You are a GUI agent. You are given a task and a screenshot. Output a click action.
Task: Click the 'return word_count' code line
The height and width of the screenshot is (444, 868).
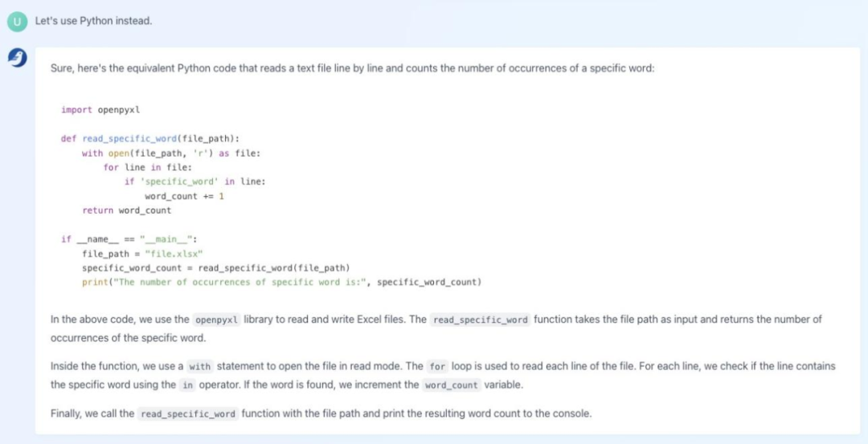point(127,210)
